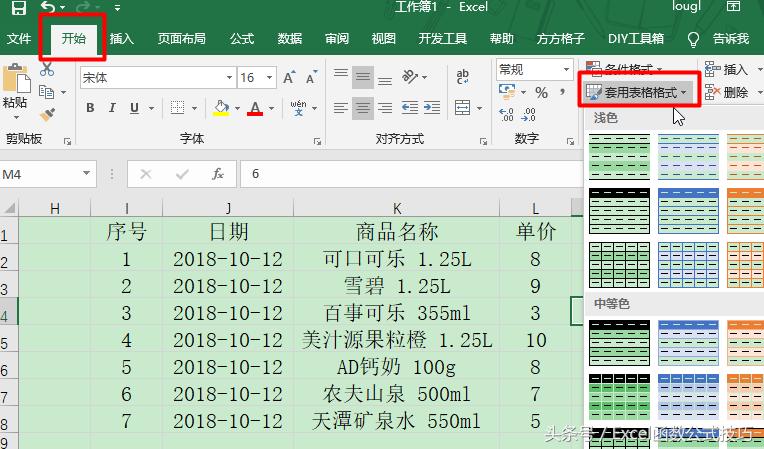Decrease font size with smaller A

click(311, 77)
